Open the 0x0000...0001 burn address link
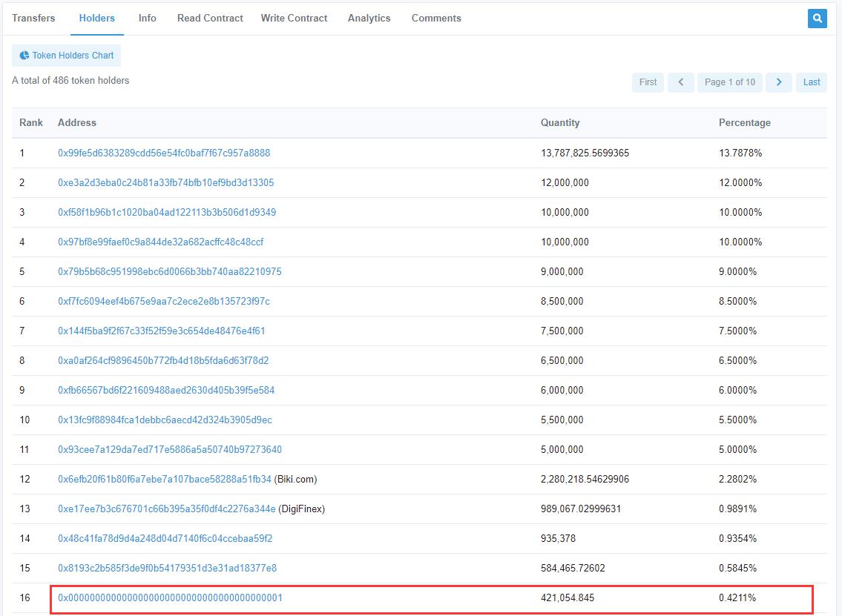The width and height of the screenshot is (842, 616). pyautogui.click(x=170, y=597)
